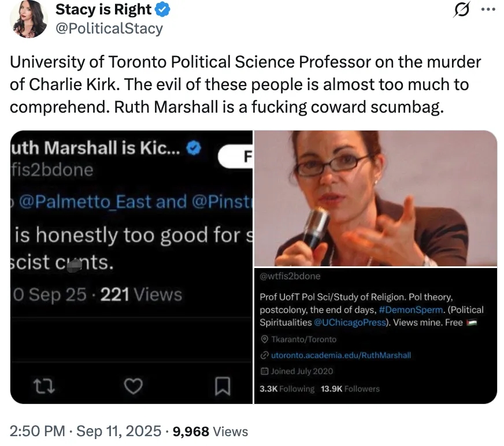The width and height of the screenshot is (504, 446).
Task: Click the 2:50 PM Sep 11, 2025 timestamp
Action: pyautogui.click(x=85, y=431)
